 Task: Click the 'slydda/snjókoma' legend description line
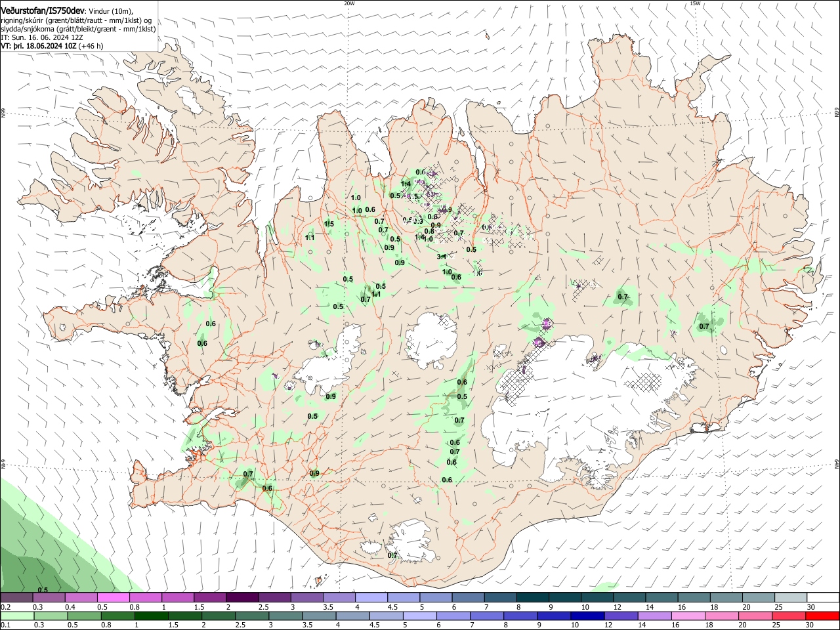(78, 29)
